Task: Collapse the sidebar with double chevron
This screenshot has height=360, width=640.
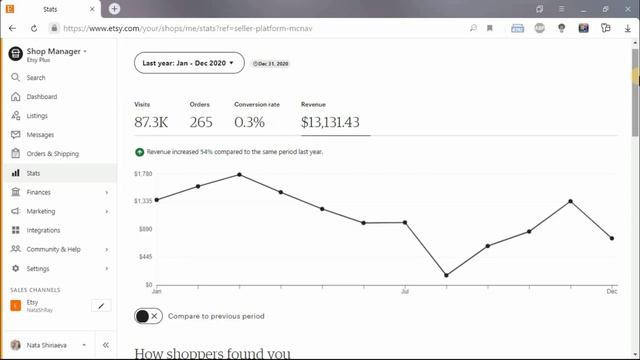Action: click(105, 345)
